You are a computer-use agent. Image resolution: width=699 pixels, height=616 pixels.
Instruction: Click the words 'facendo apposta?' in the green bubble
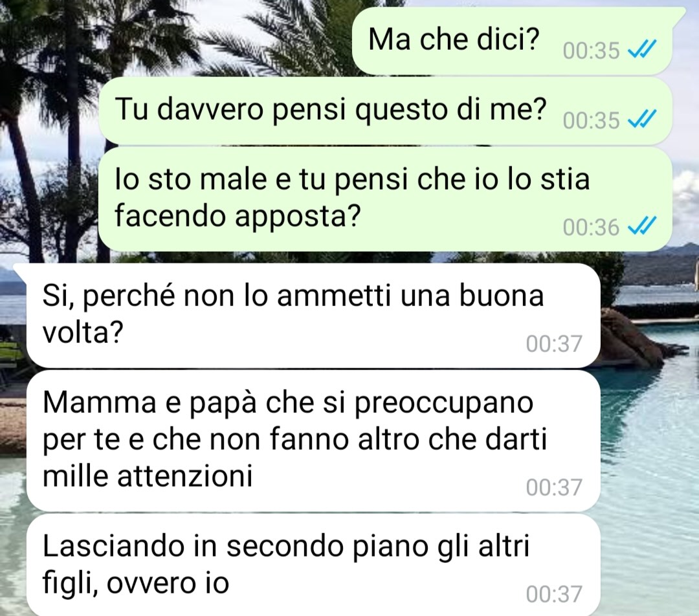pyautogui.click(x=238, y=217)
